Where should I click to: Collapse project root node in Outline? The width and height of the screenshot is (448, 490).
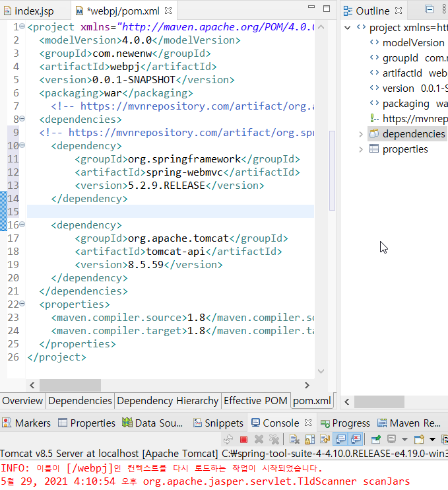pos(347,28)
